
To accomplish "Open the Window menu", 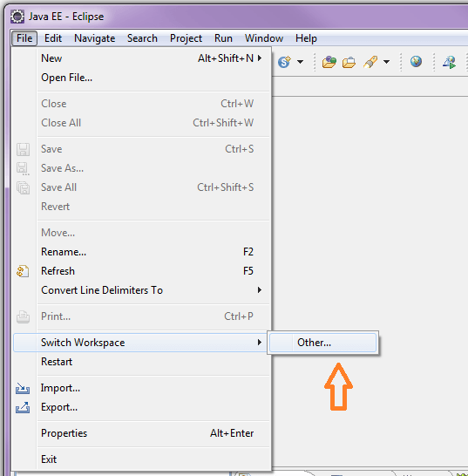I will pyautogui.click(x=264, y=38).
